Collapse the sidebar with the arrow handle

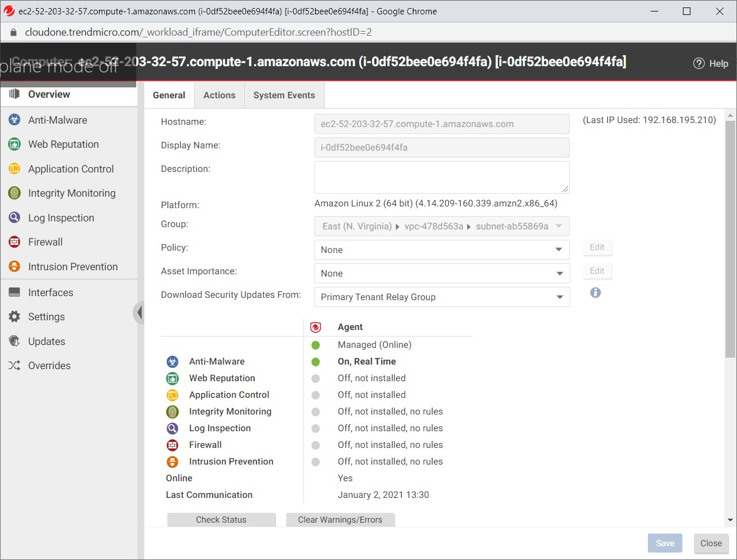[139, 313]
